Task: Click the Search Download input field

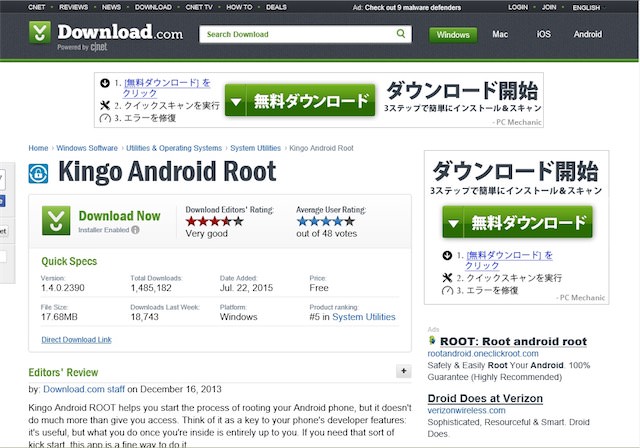Action: point(305,34)
